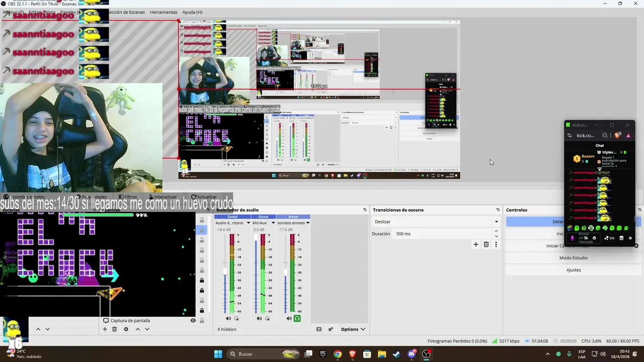The height and width of the screenshot is (362, 644).
Task: Click the Iniciar Cámara Virtual button
Action: (x=568, y=246)
